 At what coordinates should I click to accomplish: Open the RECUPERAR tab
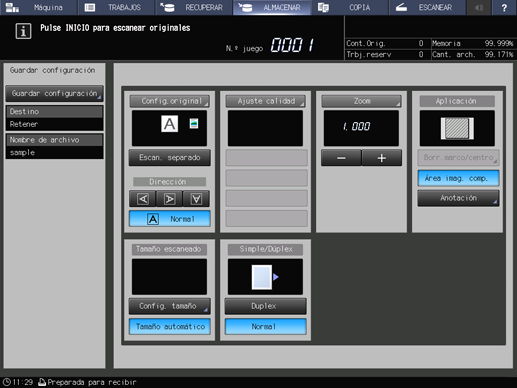(x=194, y=7)
